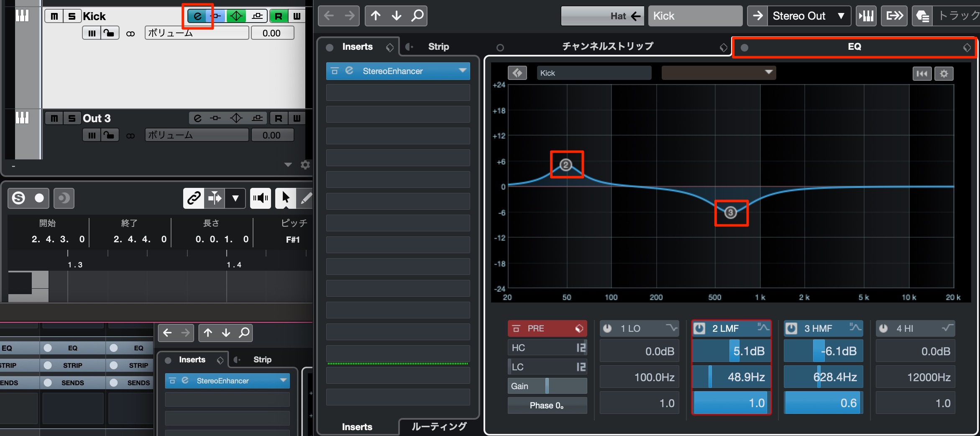
Task: Change the 1 LO filter type icon
Action: tap(671, 328)
